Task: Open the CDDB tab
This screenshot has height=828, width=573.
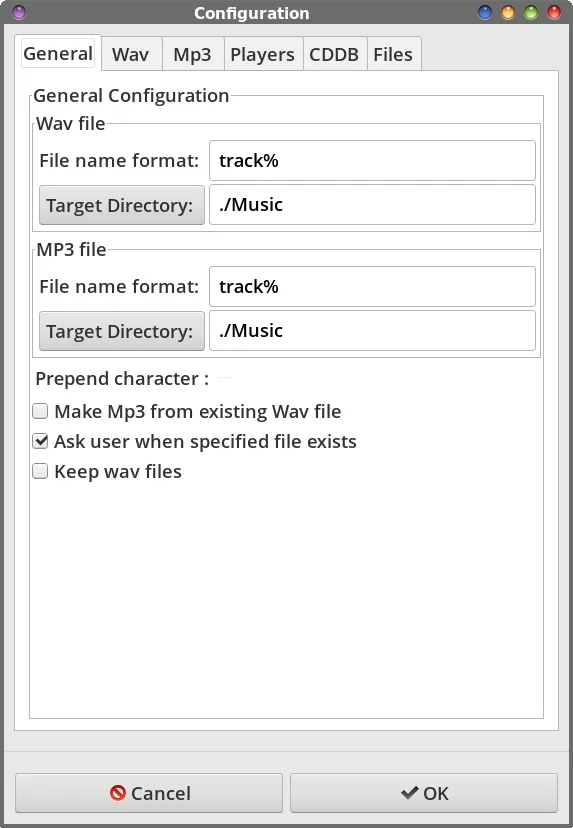Action: [x=334, y=54]
